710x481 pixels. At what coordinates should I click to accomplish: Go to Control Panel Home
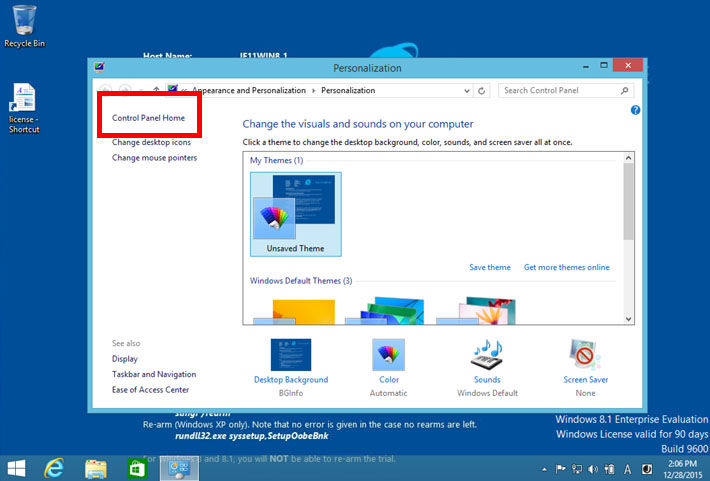tap(148, 118)
